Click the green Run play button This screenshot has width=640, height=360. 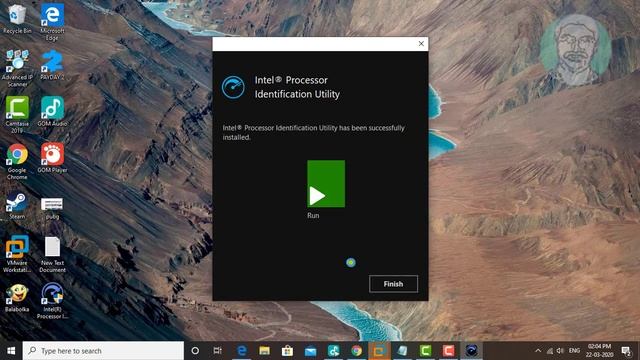(326, 183)
